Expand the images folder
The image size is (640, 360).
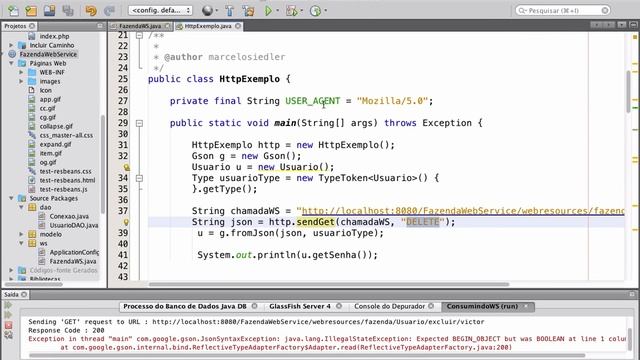21,81
